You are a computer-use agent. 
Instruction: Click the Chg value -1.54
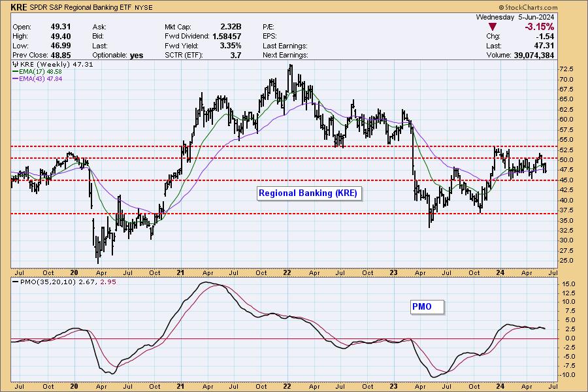545,36
